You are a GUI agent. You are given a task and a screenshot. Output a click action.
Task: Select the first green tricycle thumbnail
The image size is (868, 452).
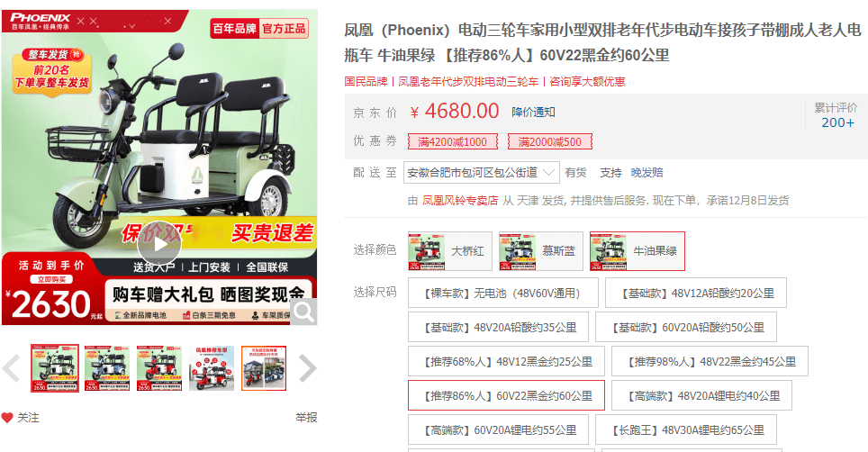point(54,368)
